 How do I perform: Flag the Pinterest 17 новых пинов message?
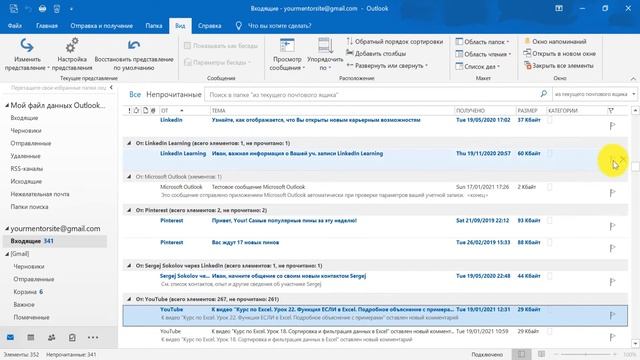pos(612,248)
